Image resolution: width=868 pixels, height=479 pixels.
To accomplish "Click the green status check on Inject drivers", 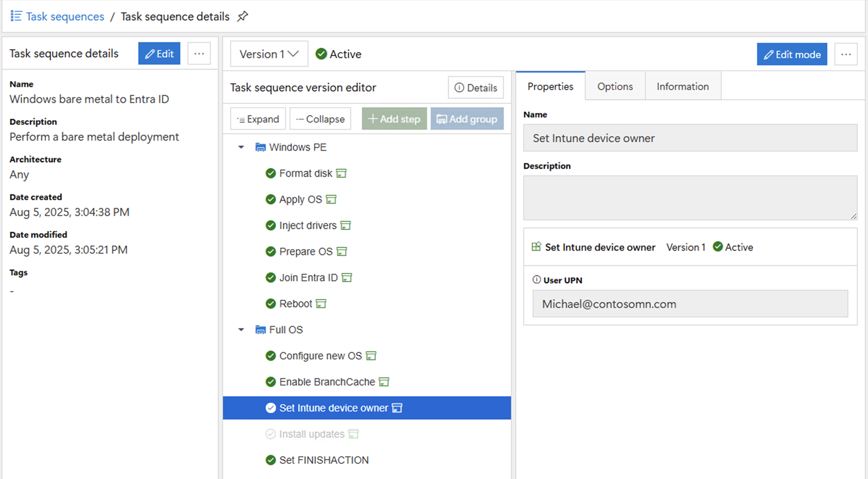I will [271, 226].
